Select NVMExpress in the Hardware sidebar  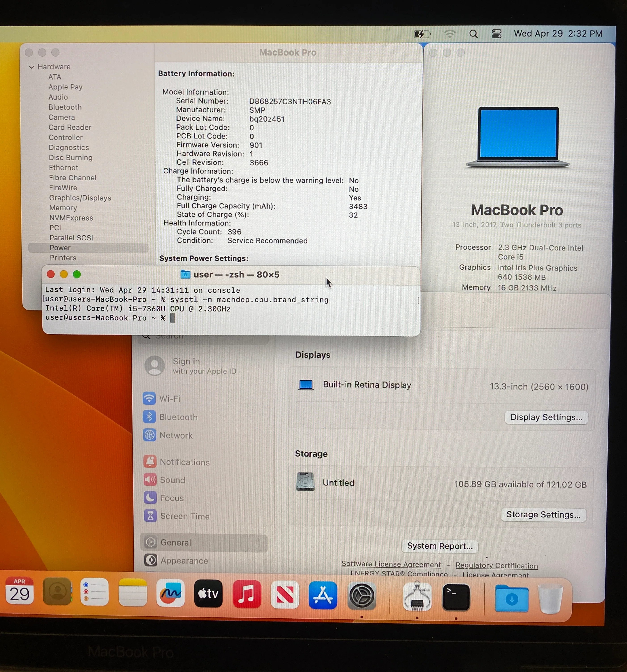click(x=71, y=218)
